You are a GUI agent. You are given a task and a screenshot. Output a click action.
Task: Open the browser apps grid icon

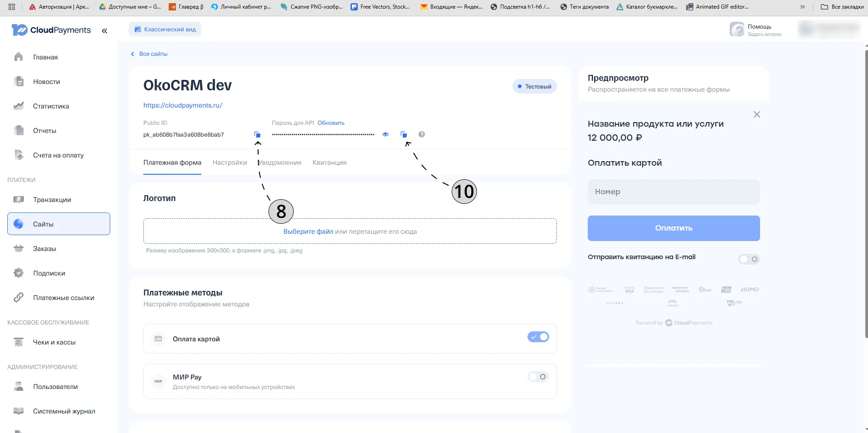pos(12,7)
